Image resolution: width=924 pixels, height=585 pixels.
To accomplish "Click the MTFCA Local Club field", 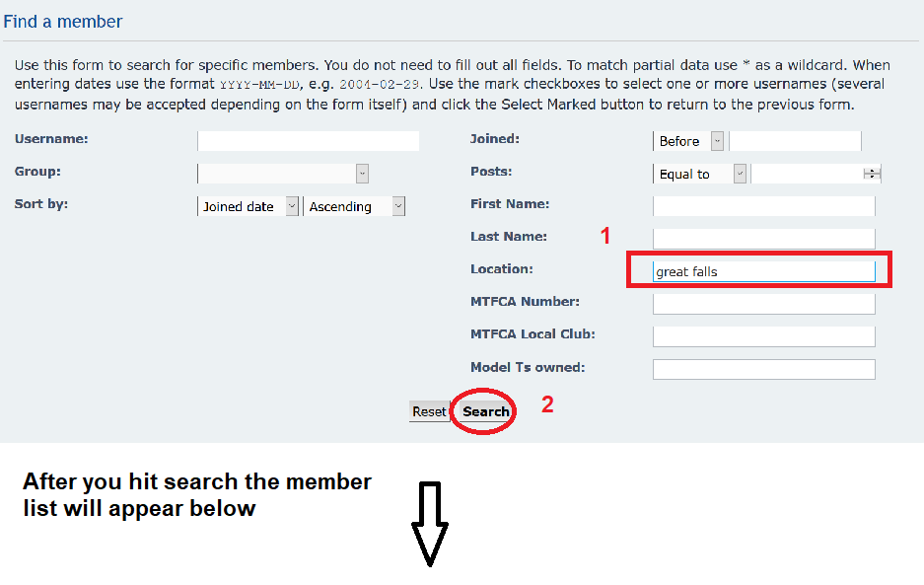I will click(x=763, y=336).
